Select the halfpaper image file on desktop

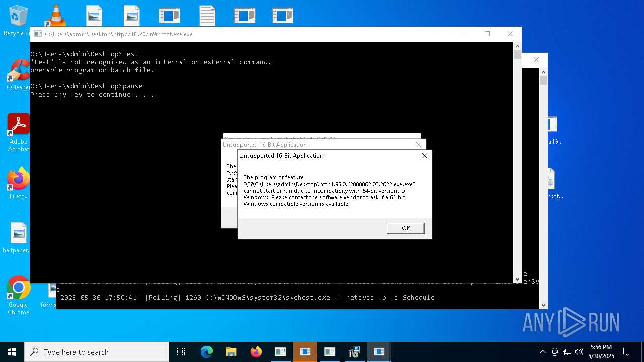pos(18,238)
